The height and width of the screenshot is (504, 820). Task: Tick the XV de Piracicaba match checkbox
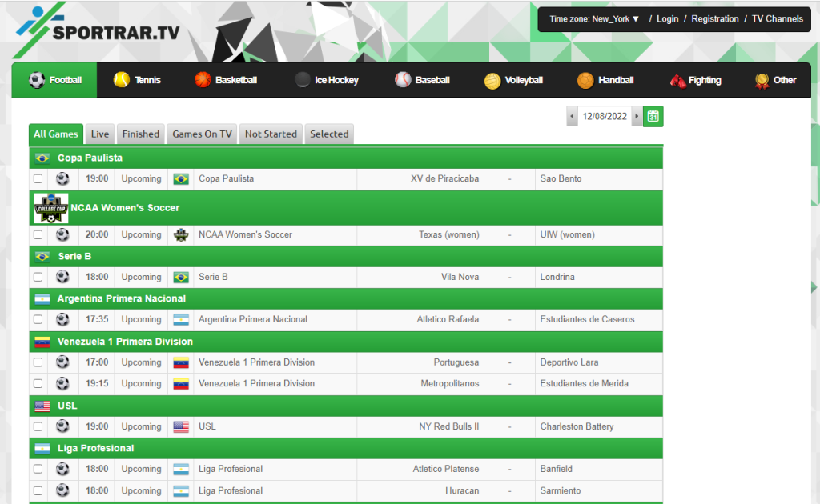tap(38, 178)
